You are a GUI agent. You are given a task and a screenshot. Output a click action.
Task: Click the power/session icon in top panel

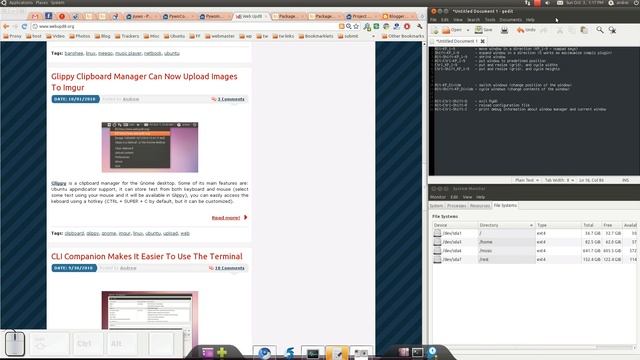tap(637, 3)
